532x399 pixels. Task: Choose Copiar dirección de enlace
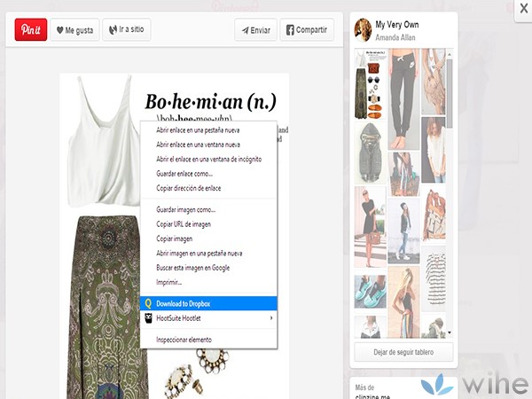pos(208,188)
